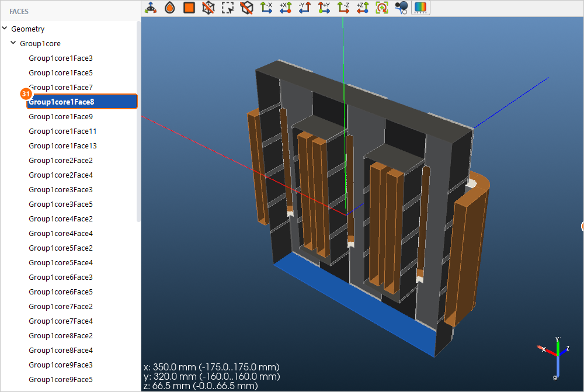This screenshot has height=392, width=584.
Task: Click the x dimension readout 350.0 mm
Action: (211, 367)
